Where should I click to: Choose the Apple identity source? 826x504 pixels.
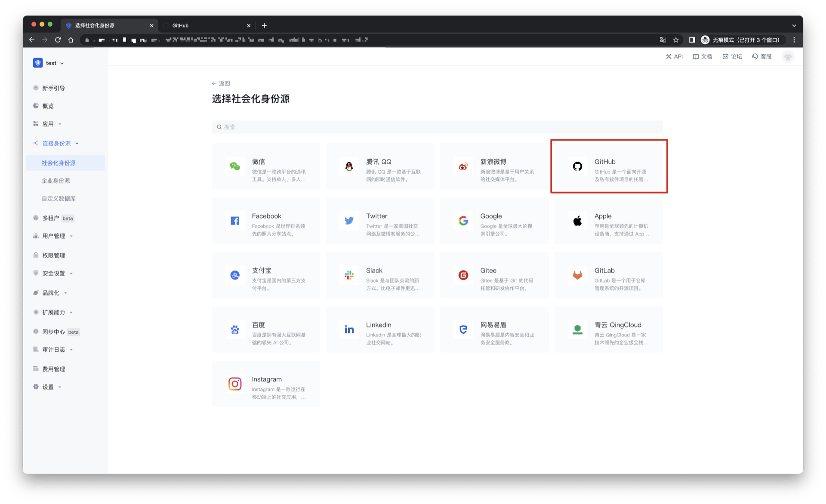(x=608, y=221)
